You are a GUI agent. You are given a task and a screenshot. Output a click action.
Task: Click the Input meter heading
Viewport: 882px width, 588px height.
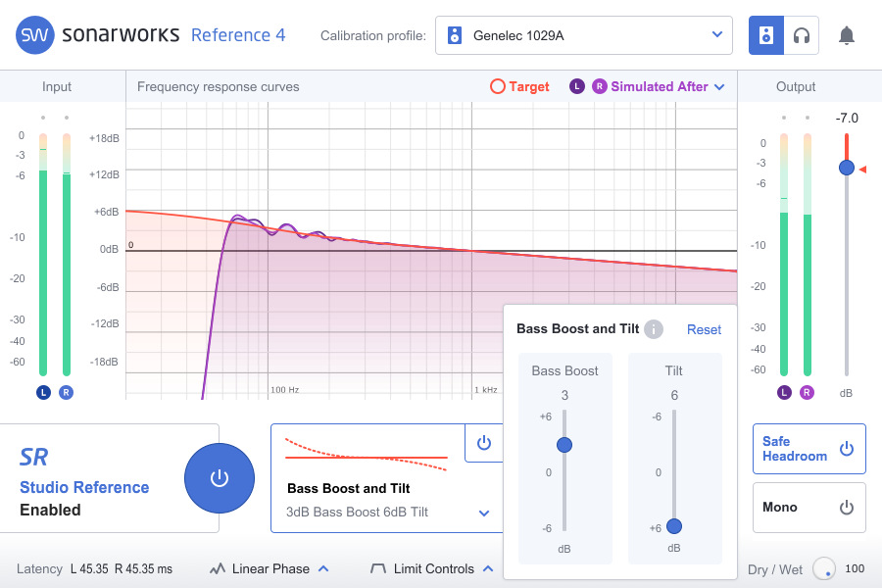point(57,86)
